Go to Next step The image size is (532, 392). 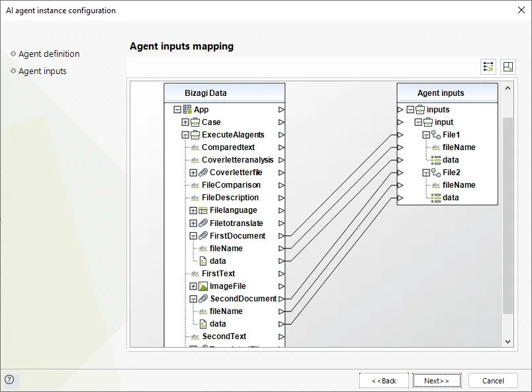pyautogui.click(x=437, y=381)
